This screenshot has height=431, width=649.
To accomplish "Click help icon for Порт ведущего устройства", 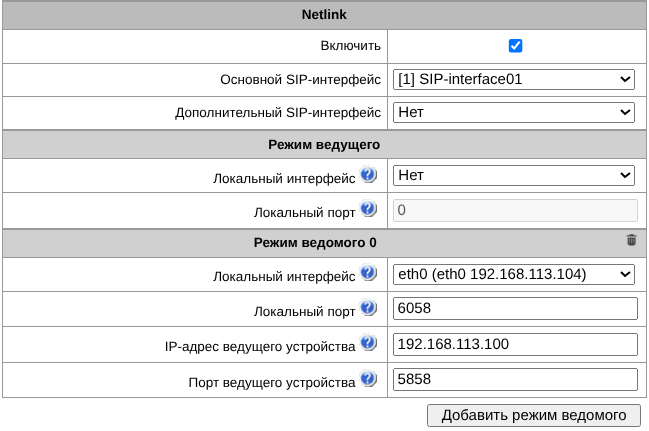I will click(368, 380).
